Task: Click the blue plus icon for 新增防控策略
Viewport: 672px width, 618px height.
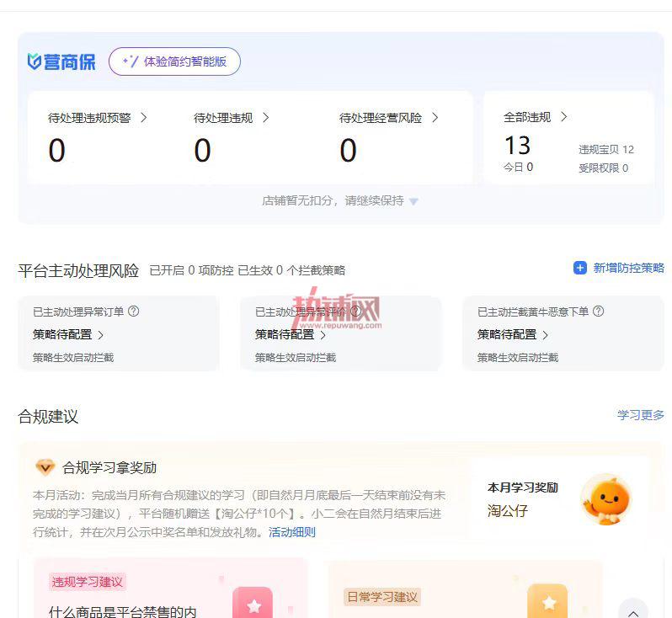Action: (580, 268)
